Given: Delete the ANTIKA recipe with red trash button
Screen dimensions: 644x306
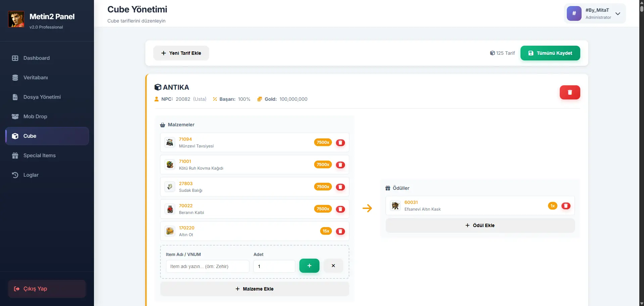Looking at the screenshot, I should click(x=569, y=92).
